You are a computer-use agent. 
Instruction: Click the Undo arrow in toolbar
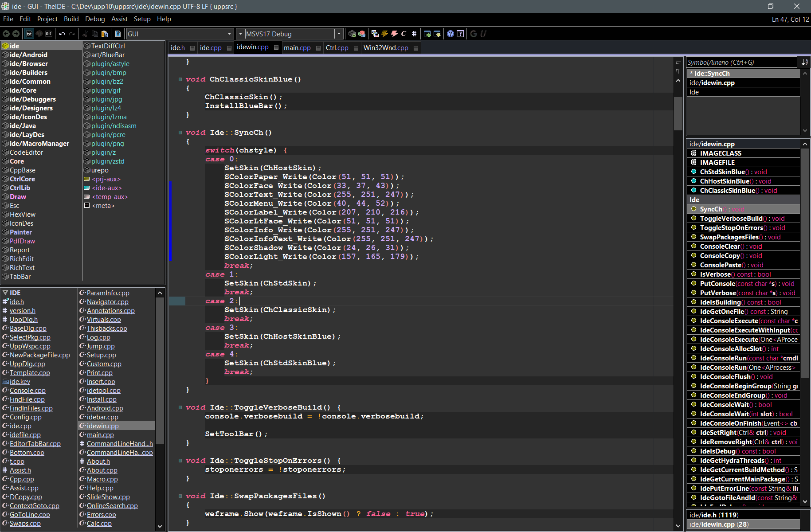62,34
